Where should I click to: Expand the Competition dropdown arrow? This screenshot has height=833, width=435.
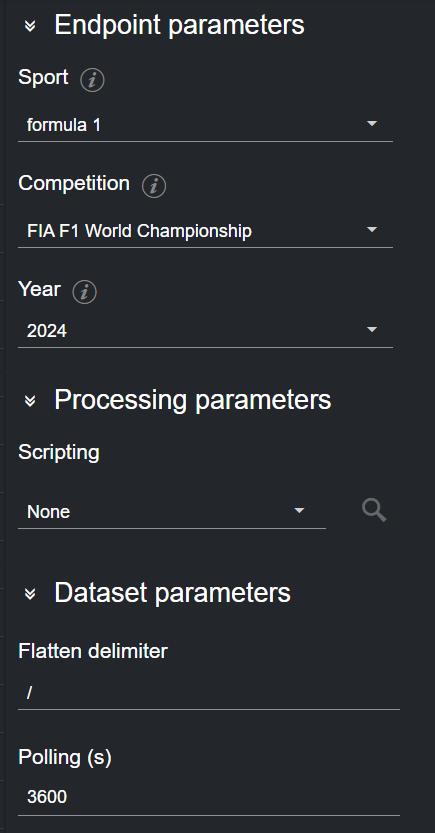372,230
